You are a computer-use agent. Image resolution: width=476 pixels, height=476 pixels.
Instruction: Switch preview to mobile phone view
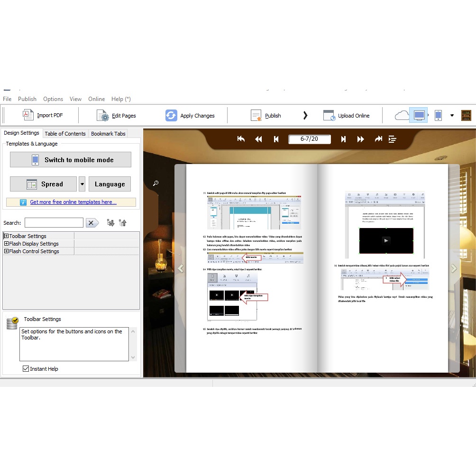438,115
